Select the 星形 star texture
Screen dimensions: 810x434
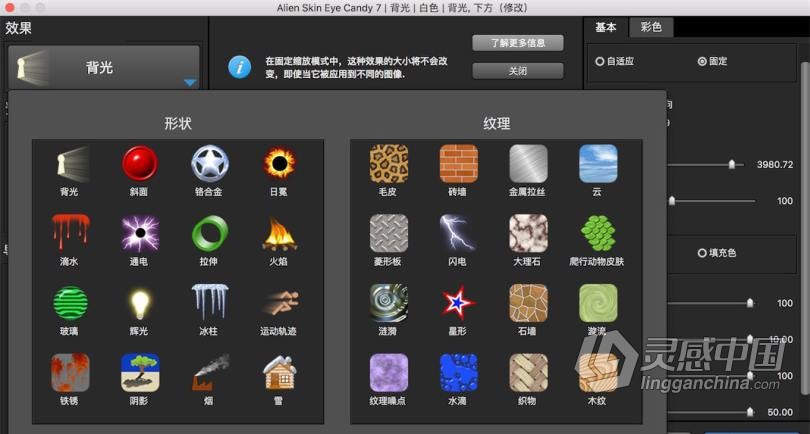pyautogui.click(x=458, y=304)
